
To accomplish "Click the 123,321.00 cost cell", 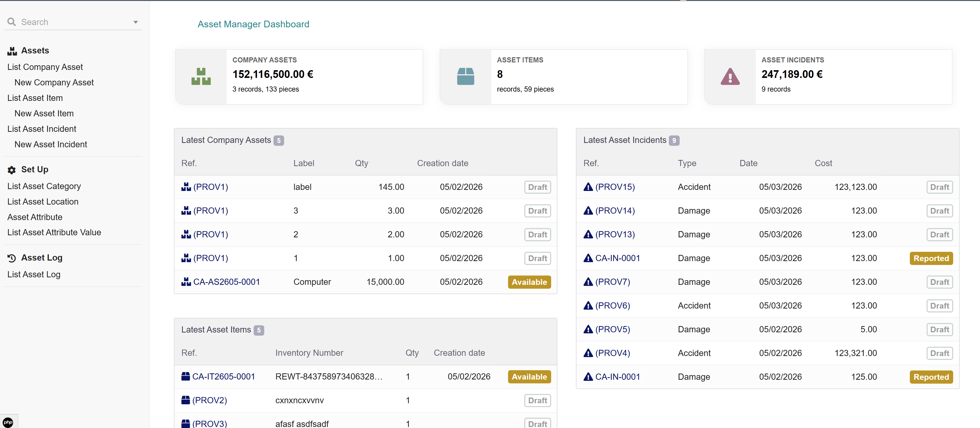I will click(x=856, y=353).
